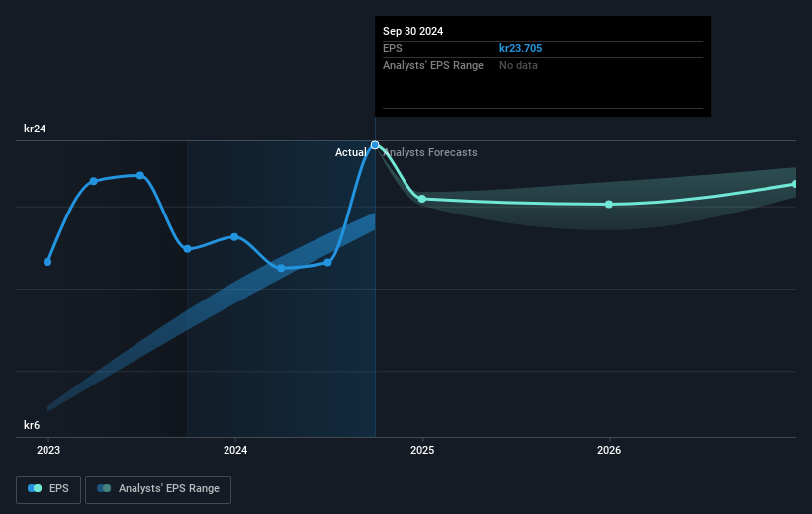Click the Sep 30 2024 tooltip date
Viewport: 812px width, 514px height.
click(x=412, y=31)
